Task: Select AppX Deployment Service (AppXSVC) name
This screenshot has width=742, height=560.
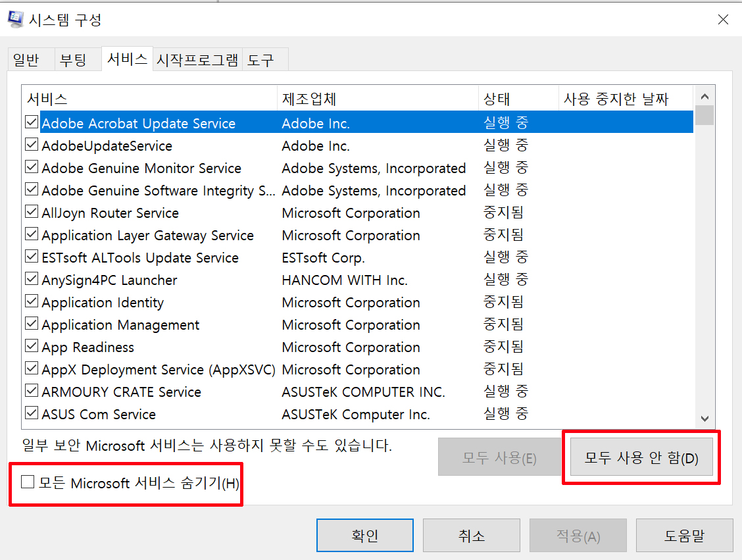Action: (159, 370)
